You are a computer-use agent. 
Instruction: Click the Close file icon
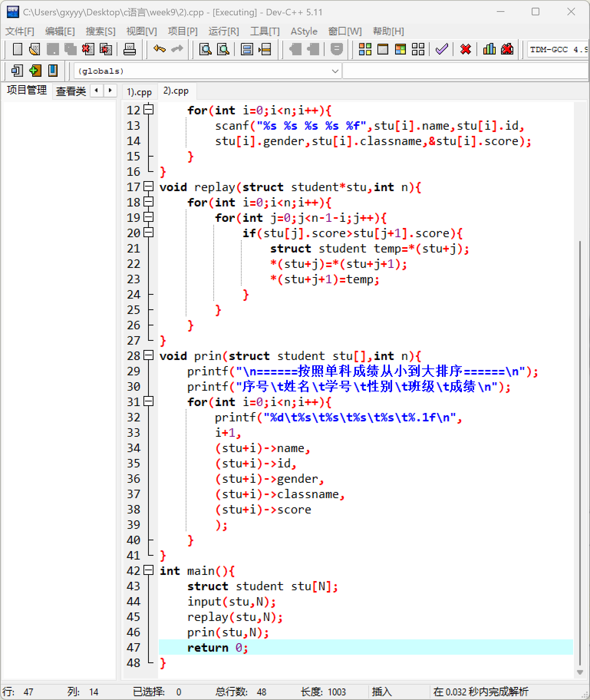pyautogui.click(x=88, y=49)
